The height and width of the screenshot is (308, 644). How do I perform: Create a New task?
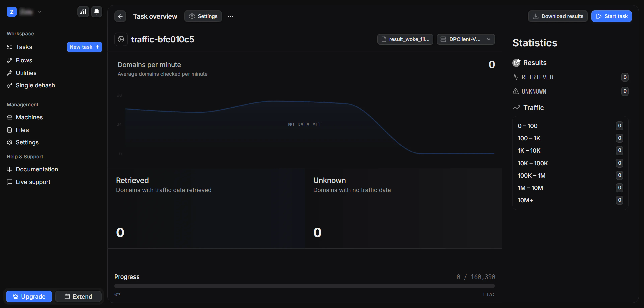84,47
